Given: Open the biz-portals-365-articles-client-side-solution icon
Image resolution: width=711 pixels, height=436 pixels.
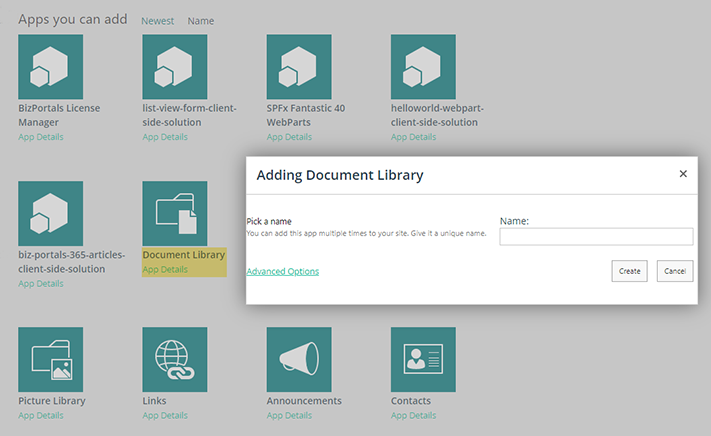Looking at the screenshot, I should pyautogui.click(x=50, y=213).
